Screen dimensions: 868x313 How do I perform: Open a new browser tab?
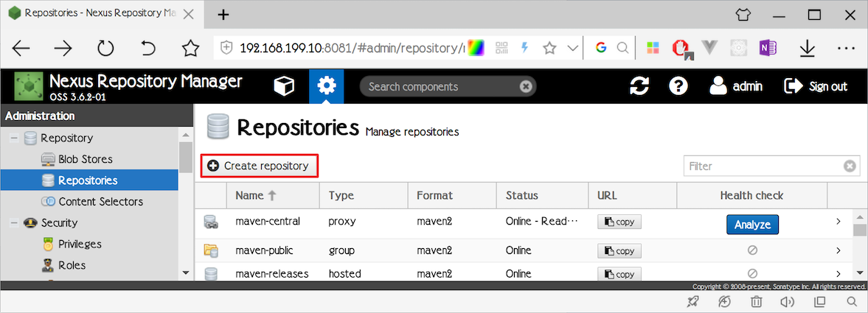coord(223,15)
